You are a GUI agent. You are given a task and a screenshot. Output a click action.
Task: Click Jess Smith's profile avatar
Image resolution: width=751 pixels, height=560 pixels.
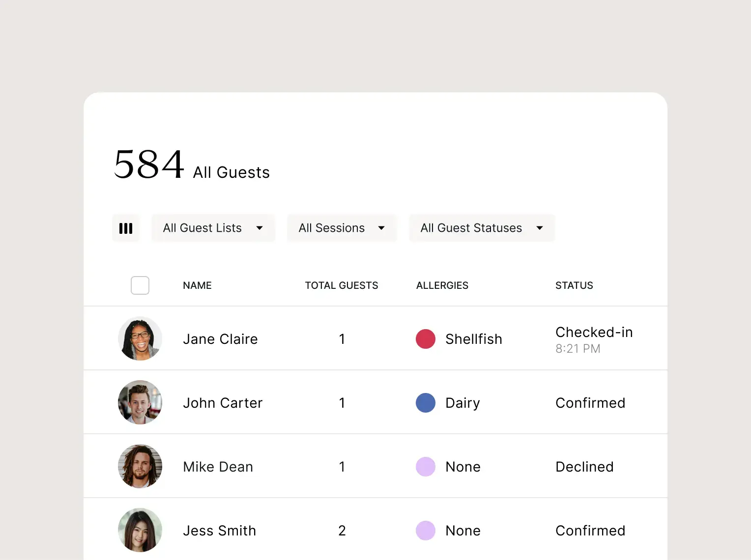pos(140,530)
